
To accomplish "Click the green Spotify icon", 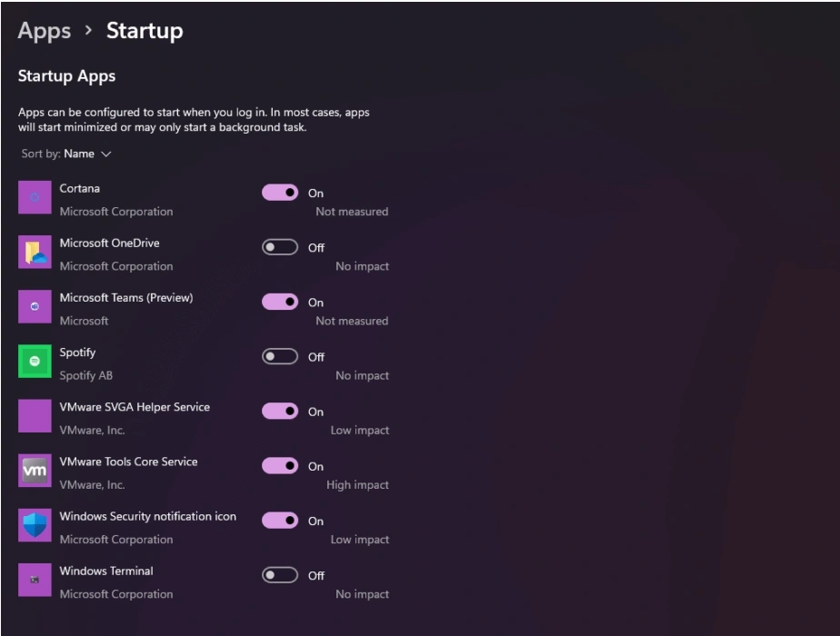I will click(35, 361).
